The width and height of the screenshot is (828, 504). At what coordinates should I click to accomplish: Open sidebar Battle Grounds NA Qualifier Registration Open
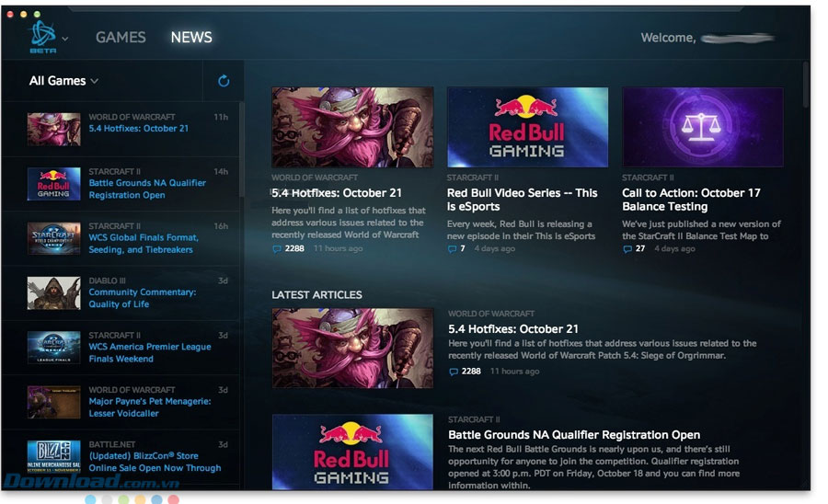click(147, 189)
